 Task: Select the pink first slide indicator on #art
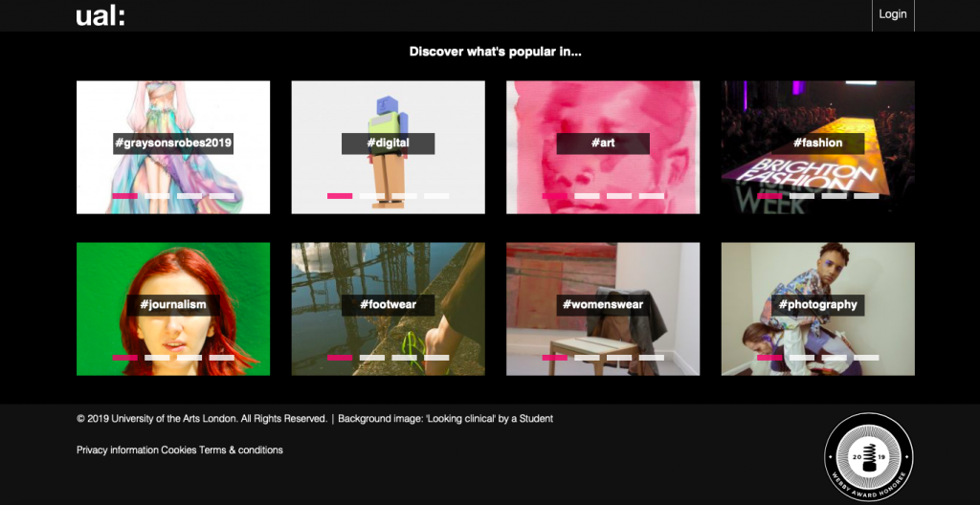[555, 196]
